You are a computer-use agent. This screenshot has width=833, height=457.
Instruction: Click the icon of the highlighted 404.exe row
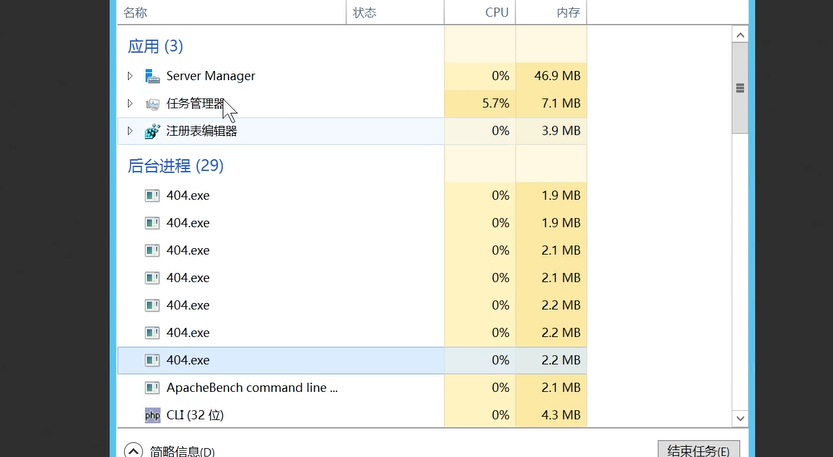click(x=152, y=360)
